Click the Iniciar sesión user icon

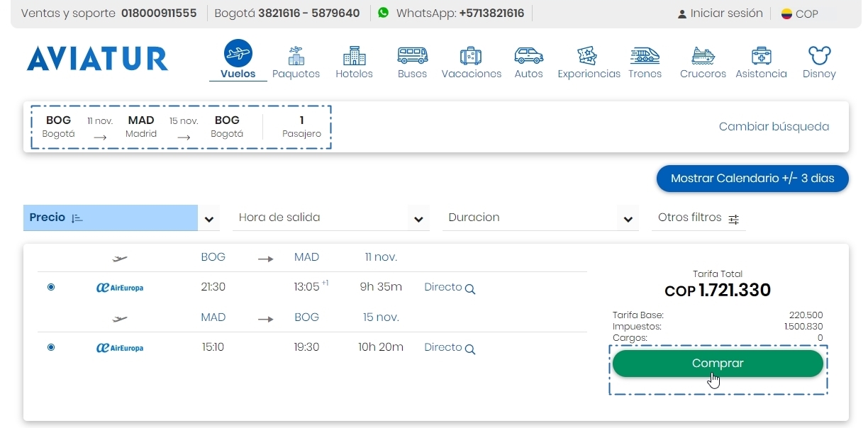(x=682, y=13)
